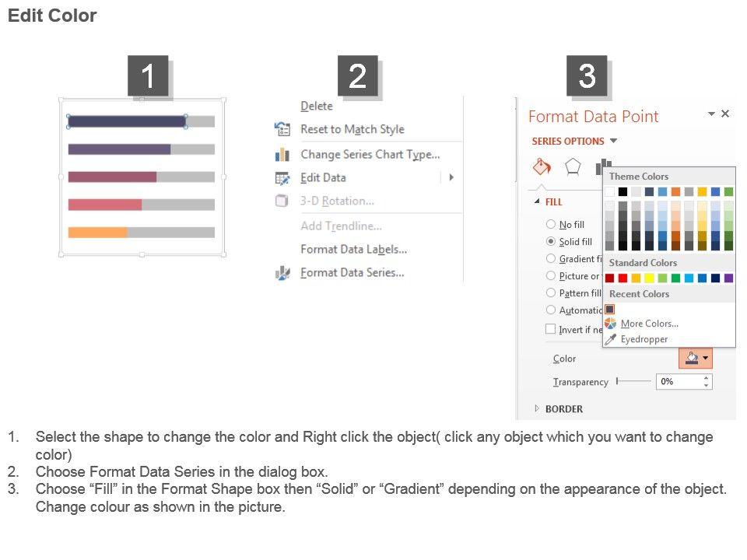Select the Solid fill radio button

point(551,242)
